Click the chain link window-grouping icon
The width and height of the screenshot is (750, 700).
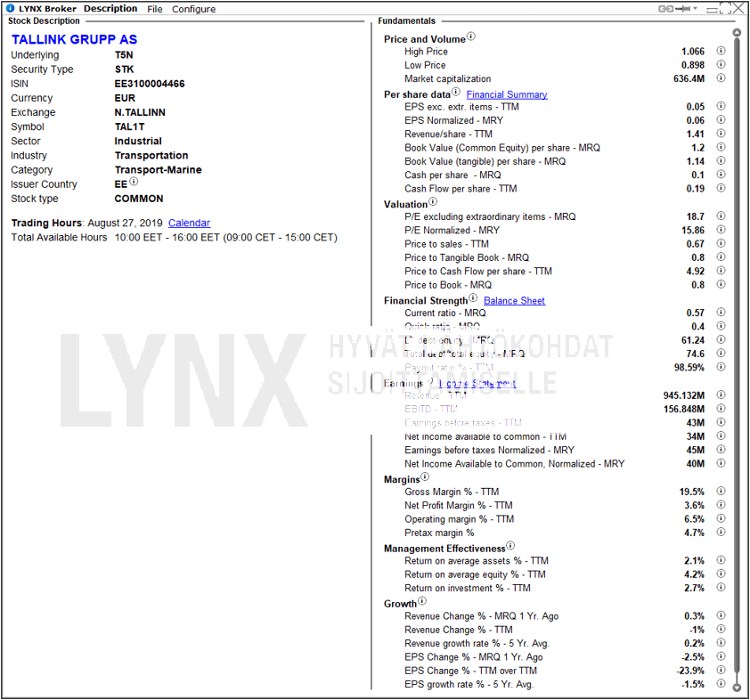665,9
